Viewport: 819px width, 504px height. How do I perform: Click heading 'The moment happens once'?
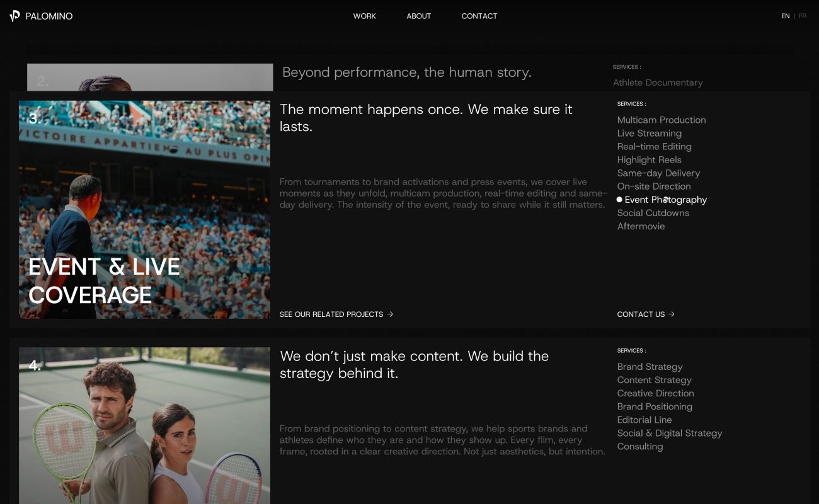click(426, 118)
